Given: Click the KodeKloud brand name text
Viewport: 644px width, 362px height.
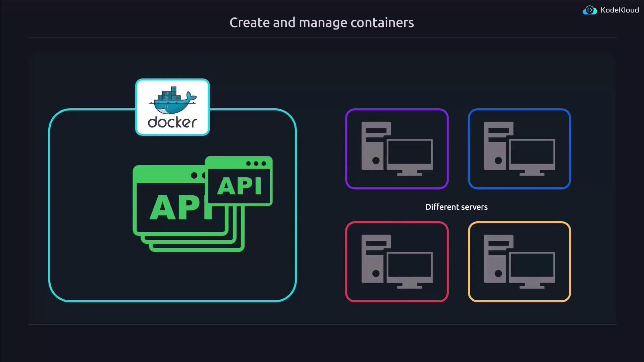Looking at the screenshot, I should click(x=619, y=10).
